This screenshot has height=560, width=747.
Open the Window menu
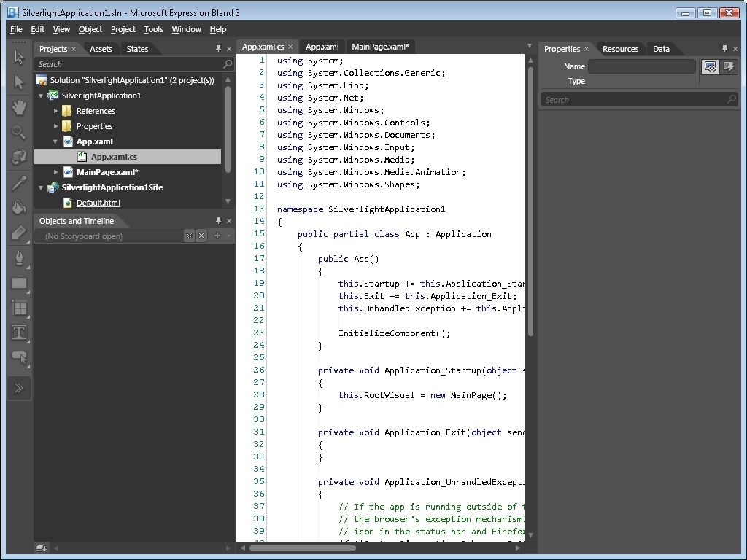[186, 29]
